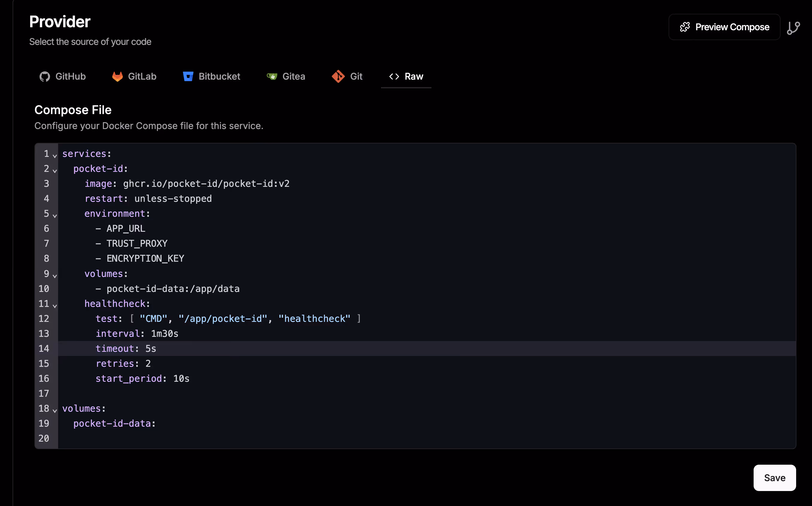
Task: Collapse the environment list fold chevron
Action: click(x=55, y=216)
